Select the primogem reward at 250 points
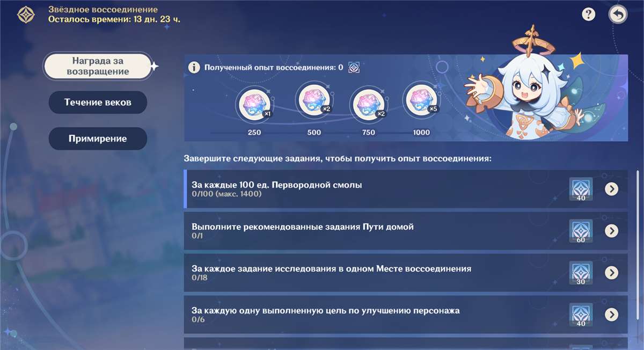This screenshot has height=350, width=644. coord(255,105)
